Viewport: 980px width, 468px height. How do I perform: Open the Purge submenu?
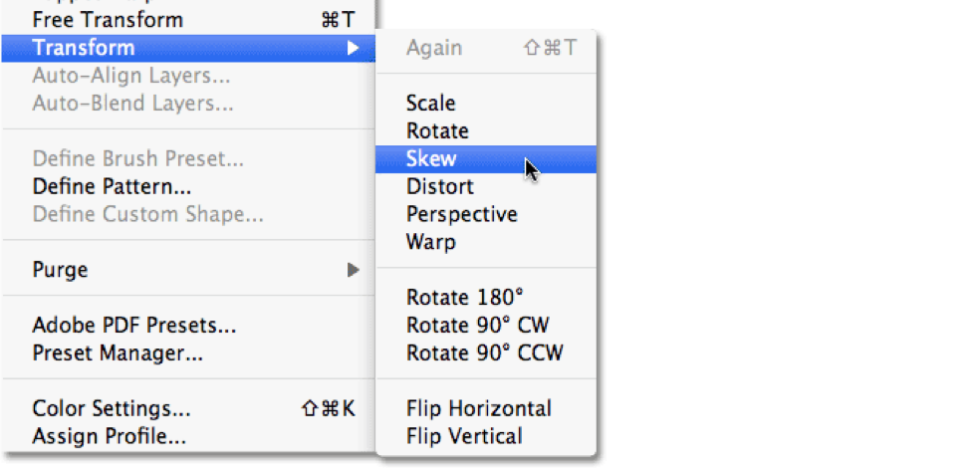[x=60, y=270]
